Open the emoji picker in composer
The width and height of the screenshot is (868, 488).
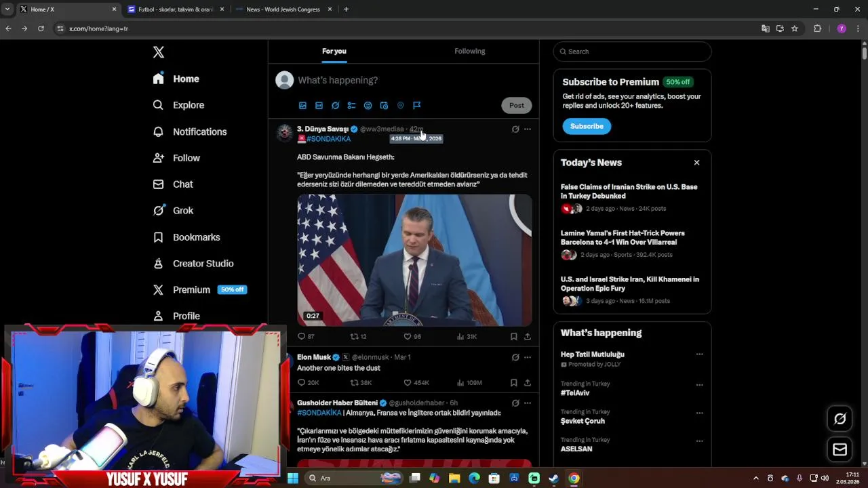coord(368,106)
